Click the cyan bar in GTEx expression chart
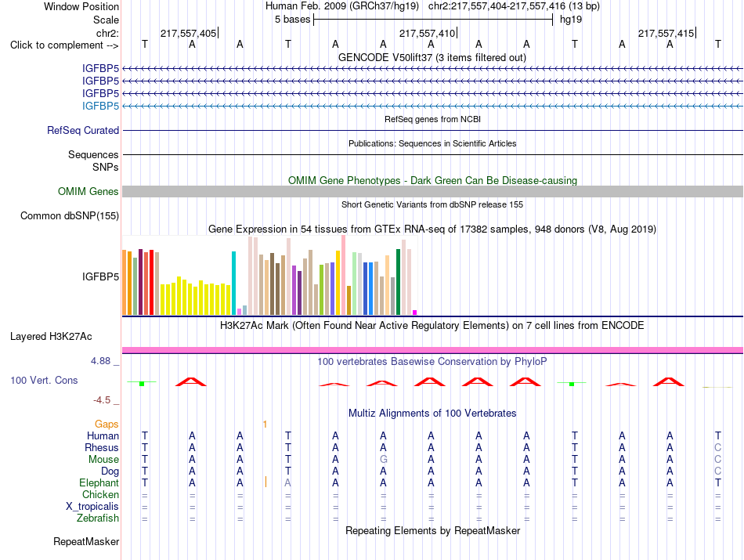This screenshot has height=560, width=744. click(x=233, y=284)
